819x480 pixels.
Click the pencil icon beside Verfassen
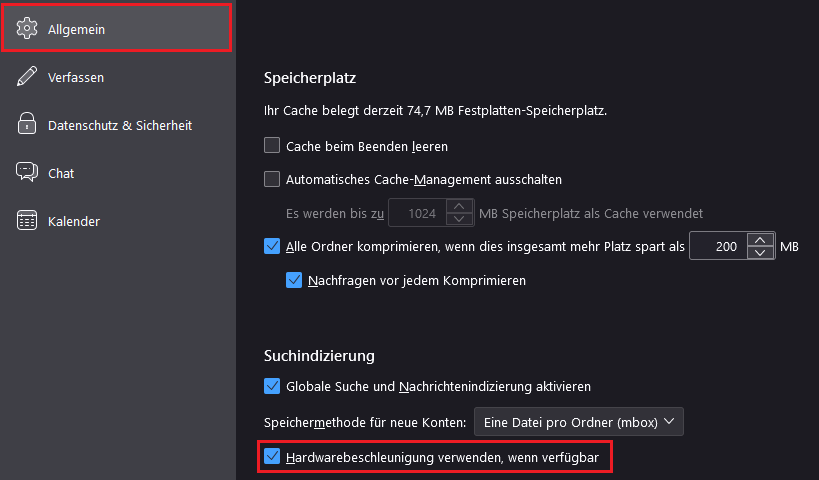pyautogui.click(x=27, y=76)
